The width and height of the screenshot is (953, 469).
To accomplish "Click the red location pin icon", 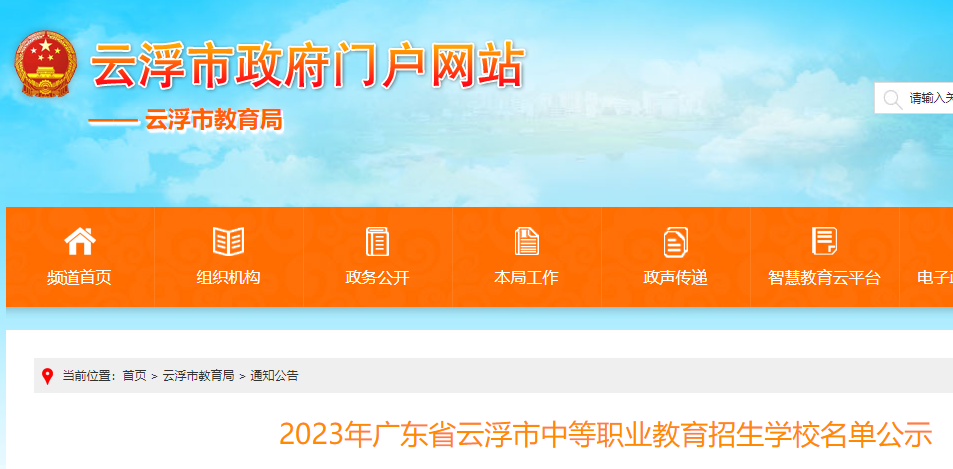I will pos(47,376).
